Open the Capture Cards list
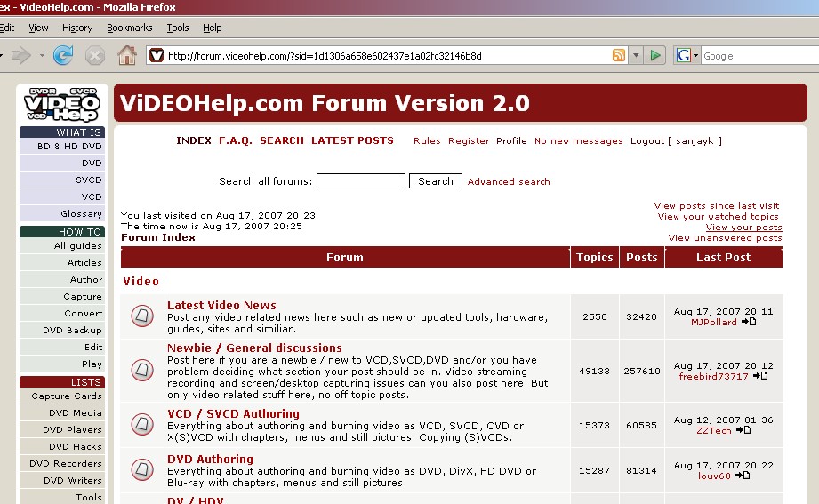The width and height of the screenshot is (819, 504). tap(62, 396)
